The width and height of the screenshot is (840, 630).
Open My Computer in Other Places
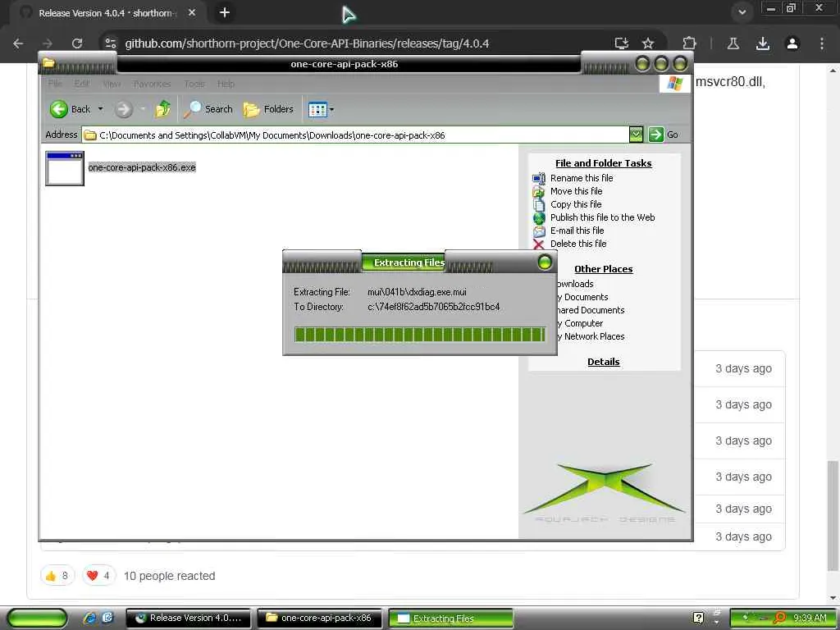coord(580,323)
